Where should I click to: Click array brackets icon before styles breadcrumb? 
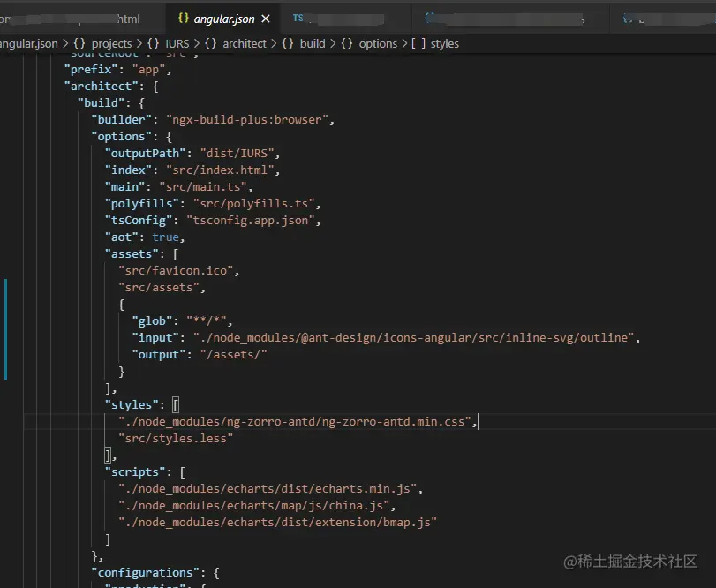(418, 43)
